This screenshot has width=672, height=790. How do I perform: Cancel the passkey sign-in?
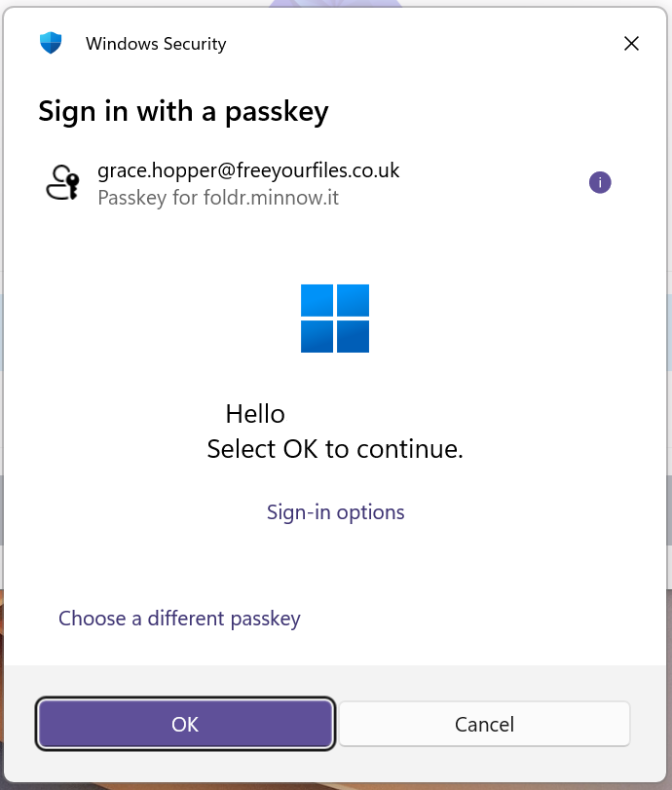[x=484, y=724]
